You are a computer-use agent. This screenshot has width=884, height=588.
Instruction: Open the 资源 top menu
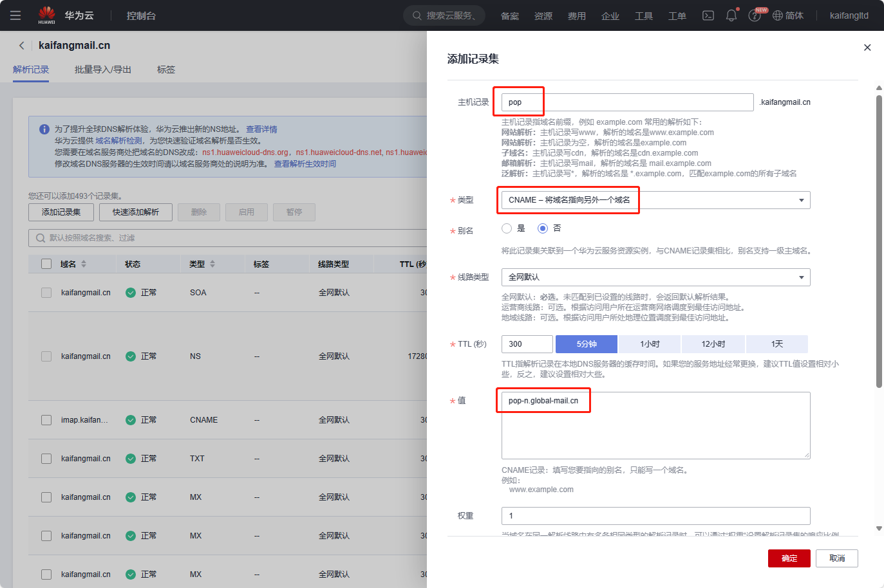click(x=543, y=16)
